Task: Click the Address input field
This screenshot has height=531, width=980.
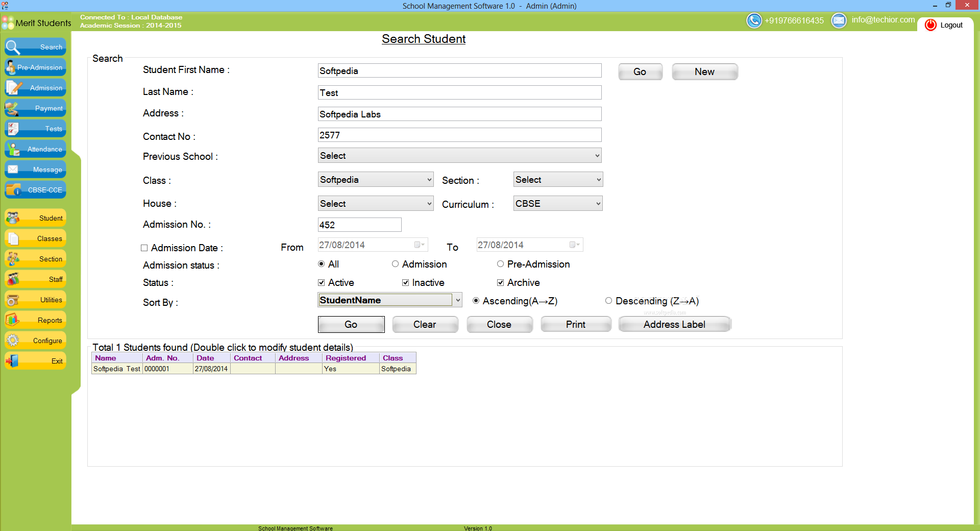Action: (x=459, y=114)
